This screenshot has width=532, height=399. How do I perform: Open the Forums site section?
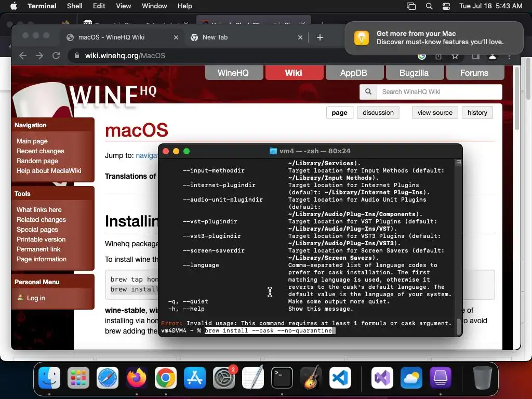(475, 73)
